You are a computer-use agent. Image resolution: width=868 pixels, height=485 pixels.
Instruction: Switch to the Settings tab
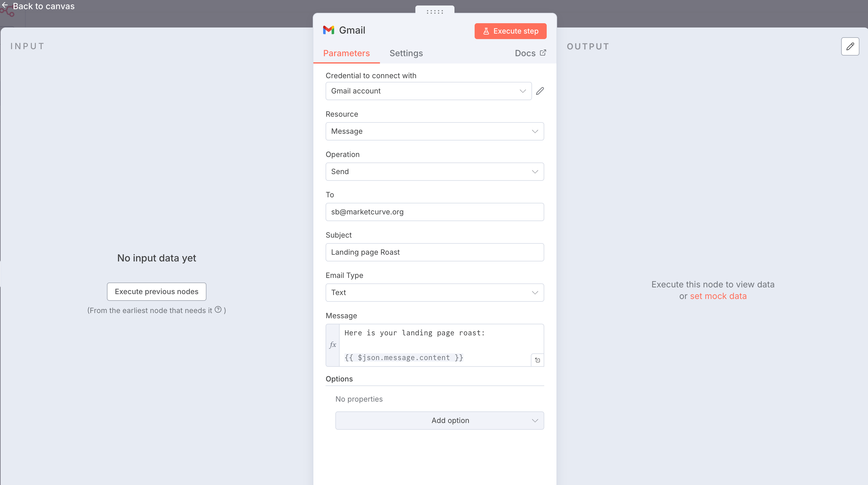[406, 53]
